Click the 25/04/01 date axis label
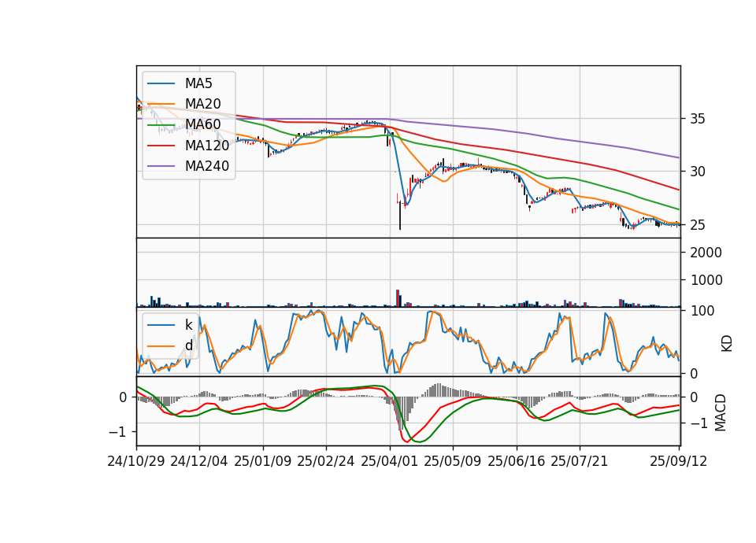 (389, 461)
